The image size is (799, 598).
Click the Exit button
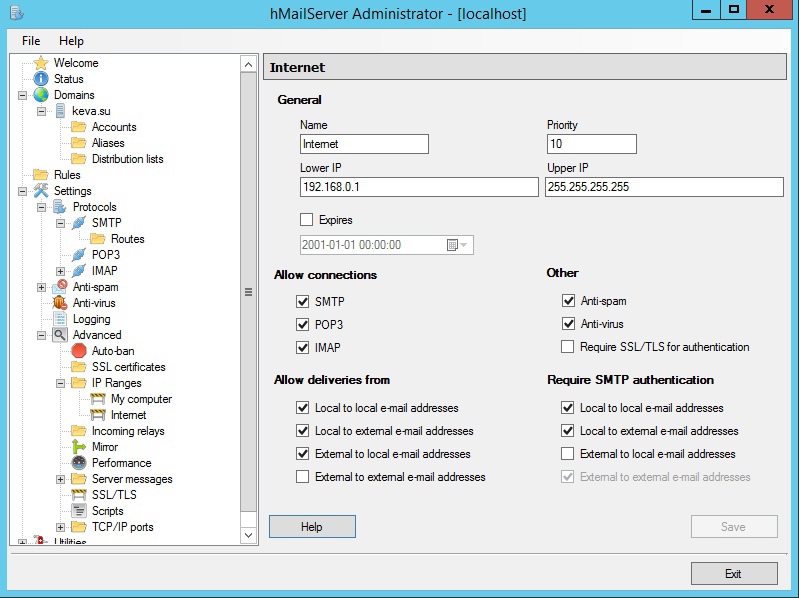pos(734,574)
